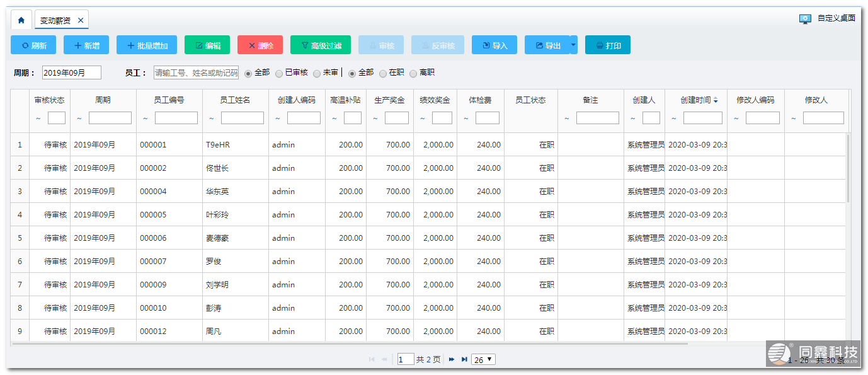Close the 变动薪资 tab

click(x=81, y=20)
